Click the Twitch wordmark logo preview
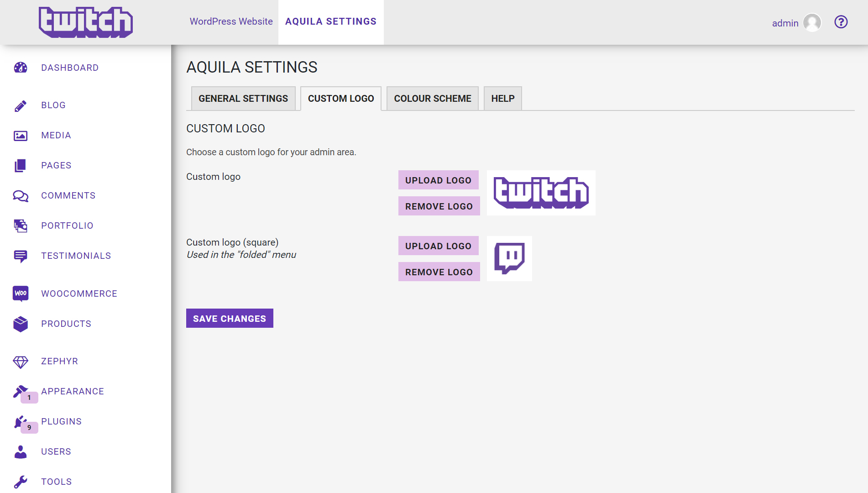The height and width of the screenshot is (493, 868). pyautogui.click(x=541, y=193)
